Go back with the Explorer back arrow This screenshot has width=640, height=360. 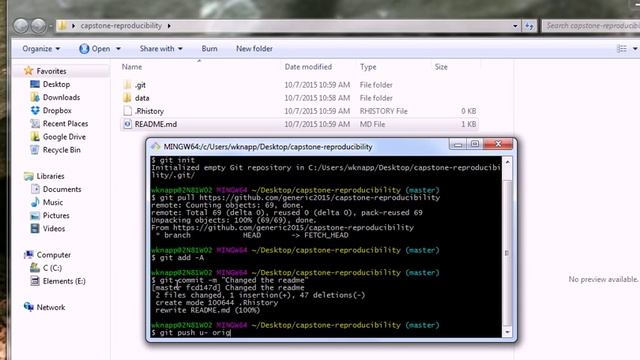pyautogui.click(x=21, y=26)
